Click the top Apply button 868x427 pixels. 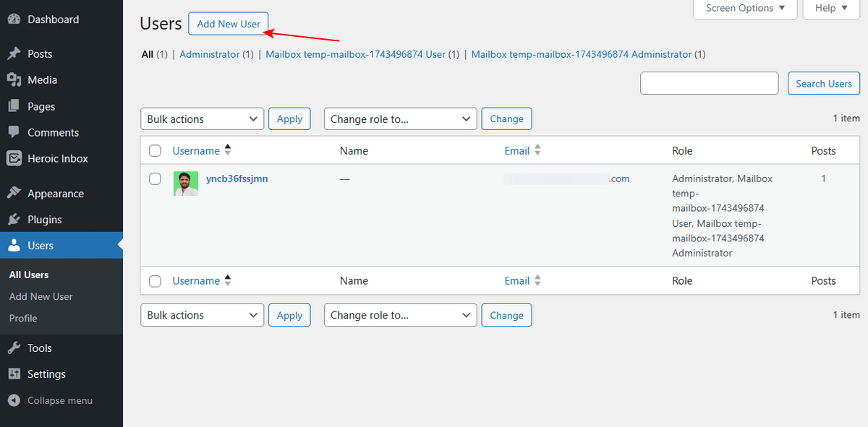pyautogui.click(x=289, y=119)
